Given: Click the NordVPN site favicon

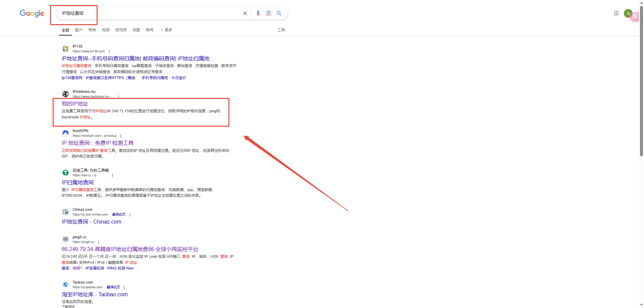Looking at the screenshot, I should [66, 133].
